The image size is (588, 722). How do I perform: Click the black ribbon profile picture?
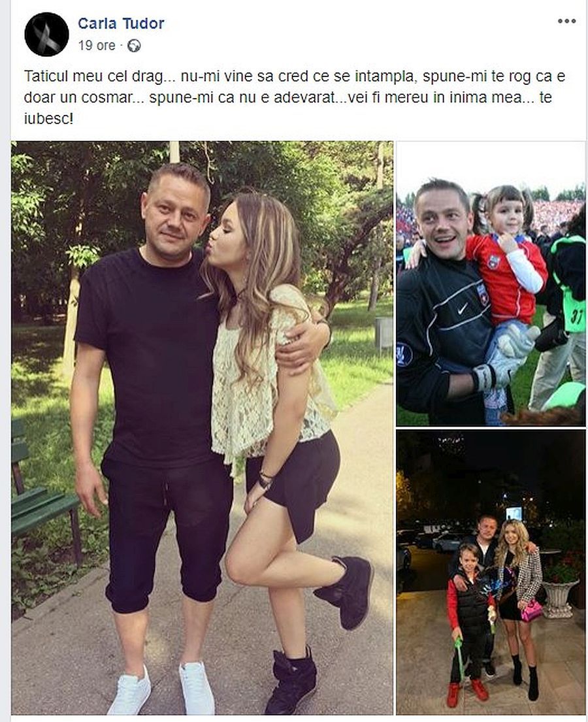pyautogui.click(x=46, y=35)
